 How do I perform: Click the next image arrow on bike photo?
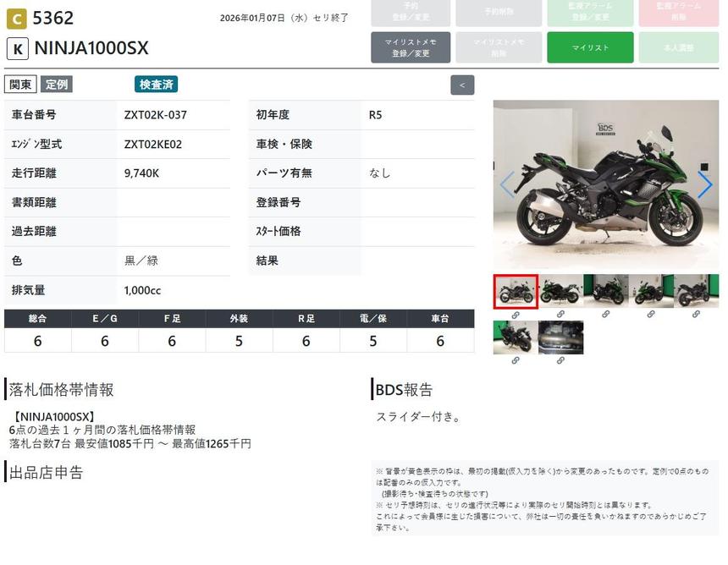pyautogui.click(x=704, y=184)
